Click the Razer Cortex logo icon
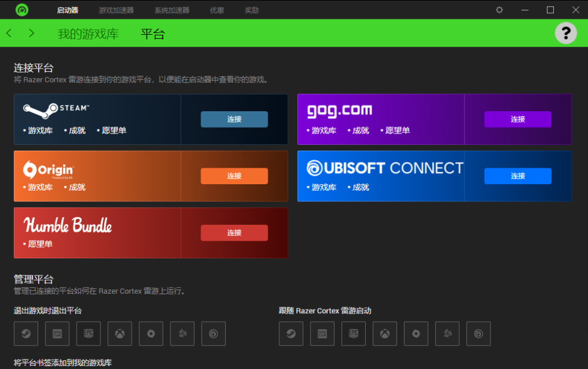The image size is (588, 369). tap(22, 10)
